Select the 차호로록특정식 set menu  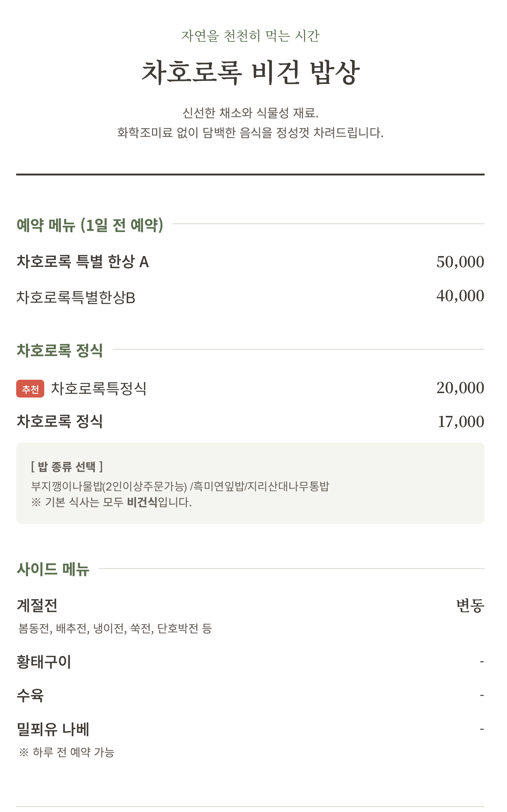[x=99, y=389]
